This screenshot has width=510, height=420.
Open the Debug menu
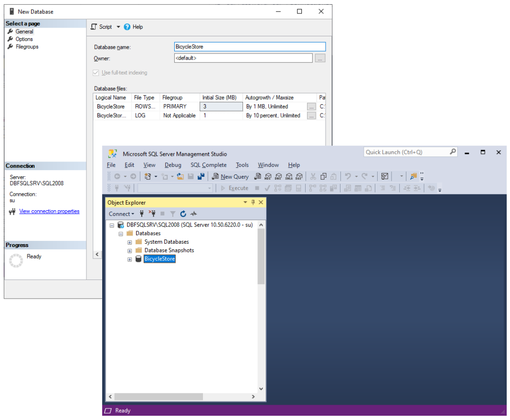tap(173, 165)
